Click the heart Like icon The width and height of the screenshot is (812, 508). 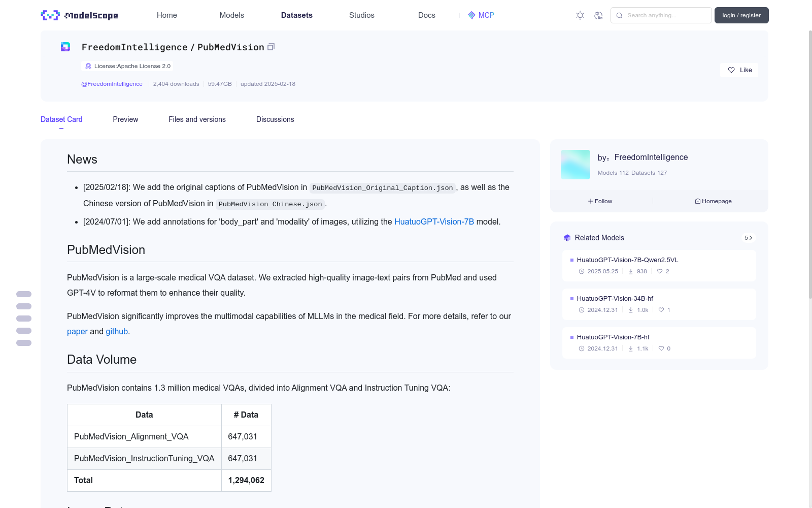(731, 70)
